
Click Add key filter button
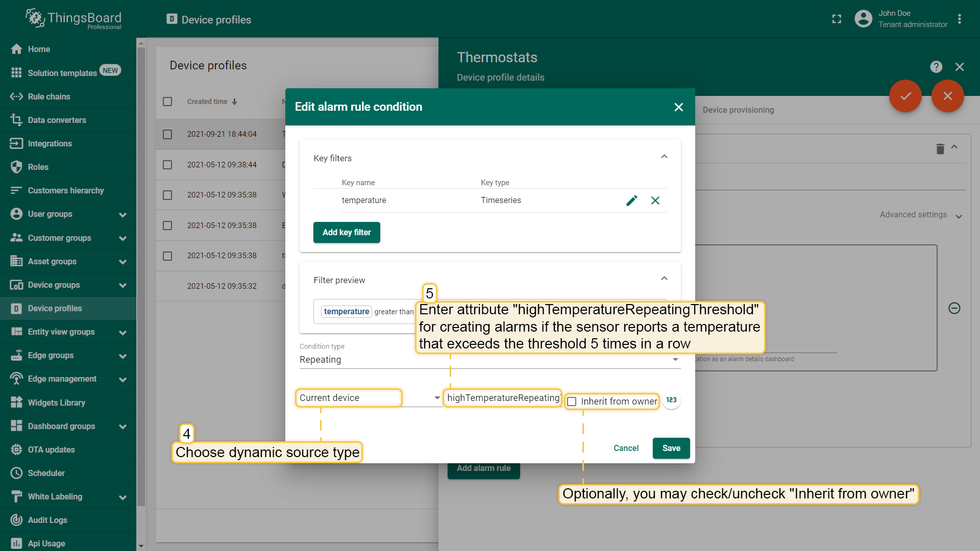coord(347,233)
